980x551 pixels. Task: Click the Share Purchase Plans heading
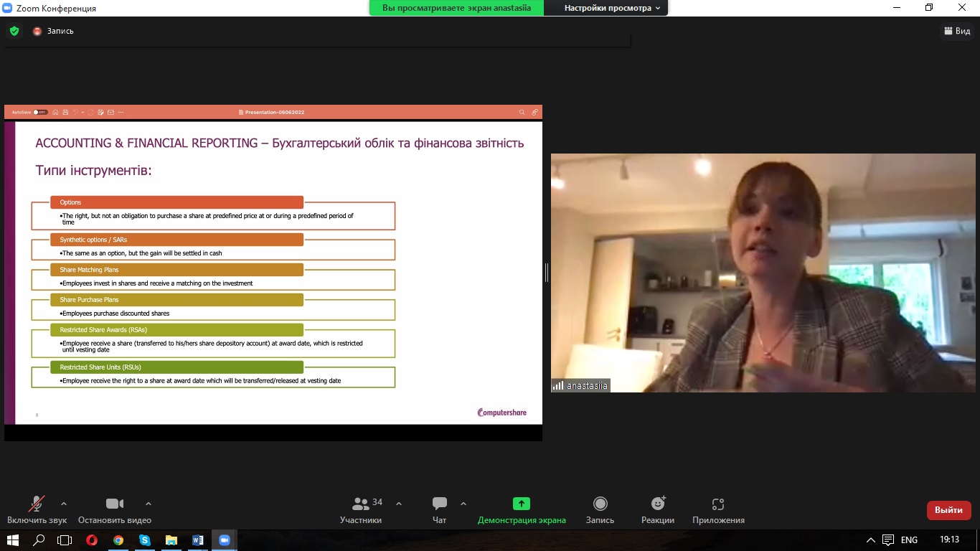tap(176, 300)
